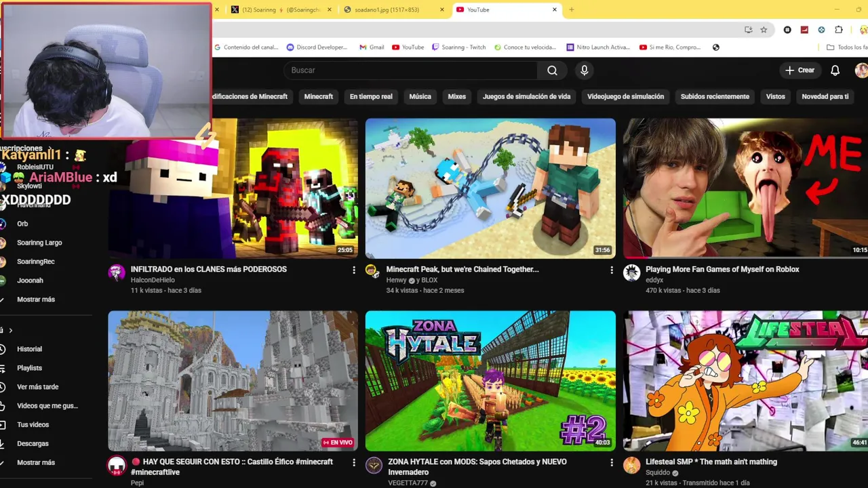The height and width of the screenshot is (488, 868).
Task: Bookmark this page with the star icon
Action: 764,30
